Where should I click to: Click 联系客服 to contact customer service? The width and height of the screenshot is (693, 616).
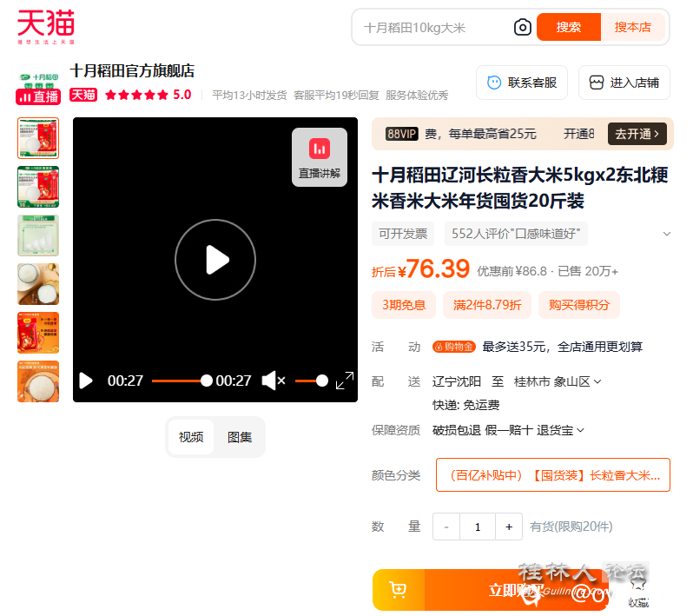(521, 83)
